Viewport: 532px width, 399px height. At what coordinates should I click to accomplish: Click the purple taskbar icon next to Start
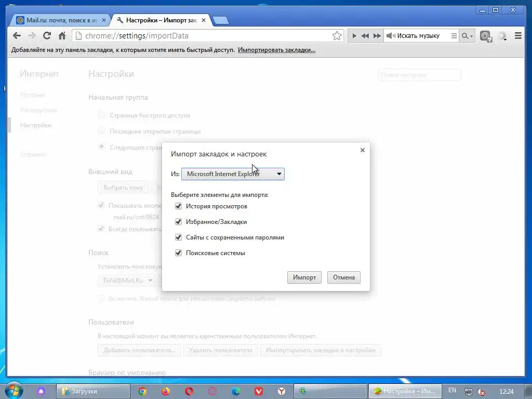pos(41,391)
